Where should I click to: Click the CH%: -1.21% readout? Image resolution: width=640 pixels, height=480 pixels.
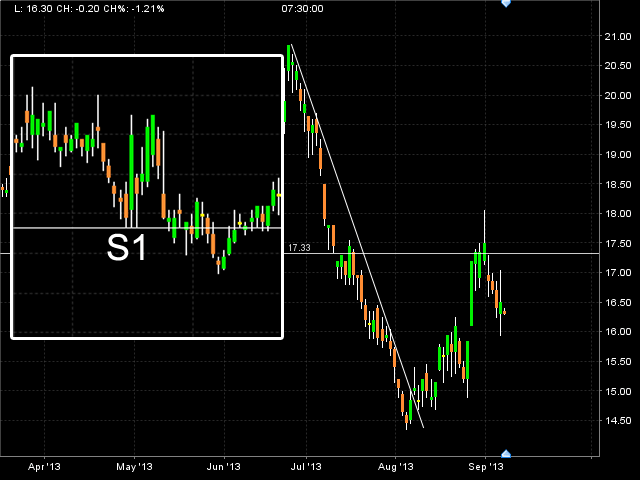pos(134,9)
